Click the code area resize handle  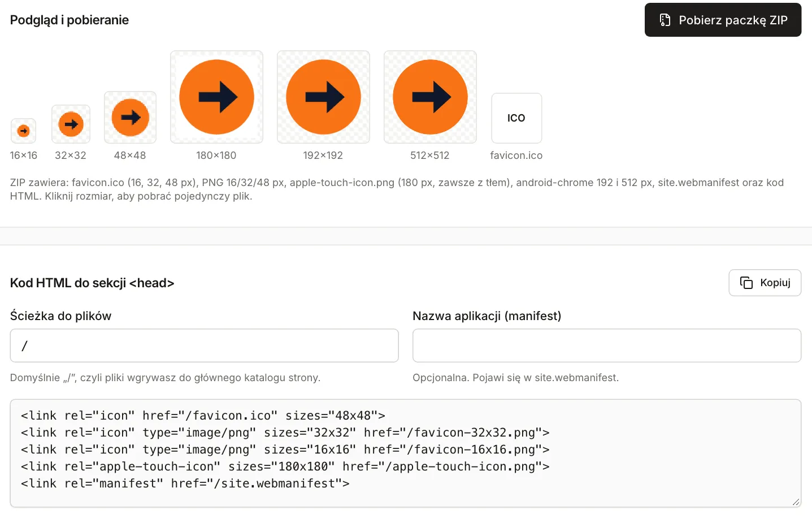pyautogui.click(x=796, y=502)
